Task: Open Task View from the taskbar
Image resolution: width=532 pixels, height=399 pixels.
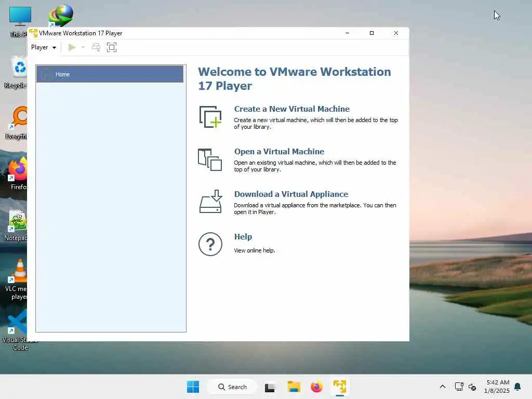Action: [x=270, y=387]
